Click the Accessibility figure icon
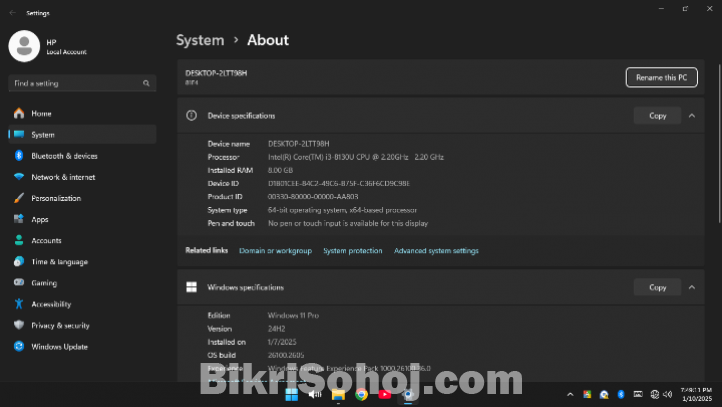 point(19,303)
